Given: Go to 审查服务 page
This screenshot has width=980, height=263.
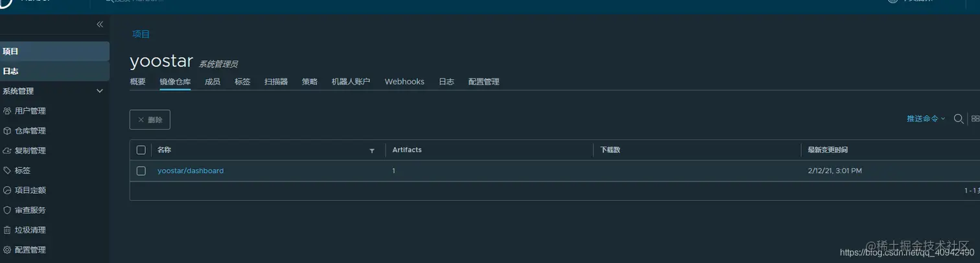Looking at the screenshot, I should (x=30, y=210).
